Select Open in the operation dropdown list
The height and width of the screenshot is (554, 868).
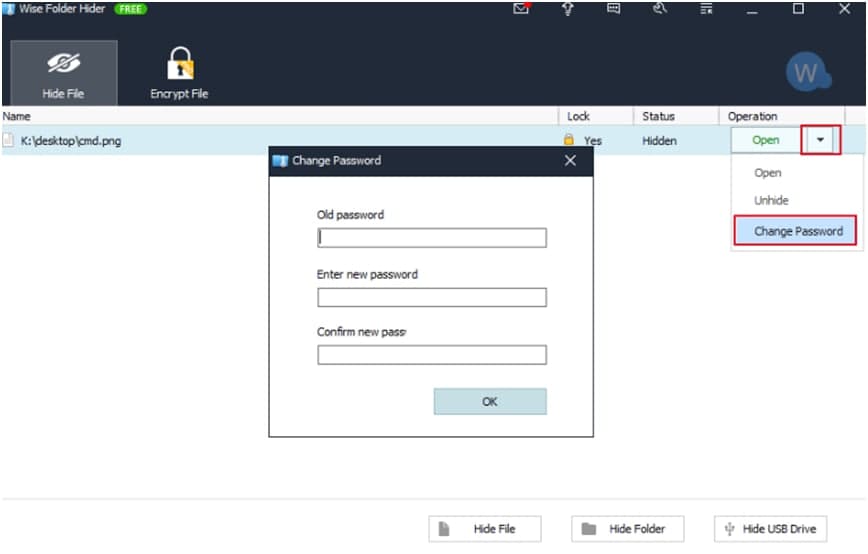point(768,173)
